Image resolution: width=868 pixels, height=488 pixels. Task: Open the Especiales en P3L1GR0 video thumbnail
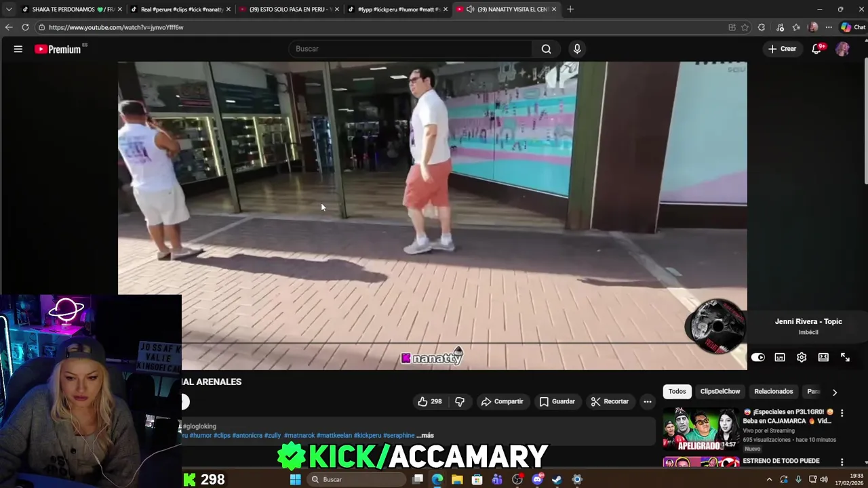pos(701,429)
